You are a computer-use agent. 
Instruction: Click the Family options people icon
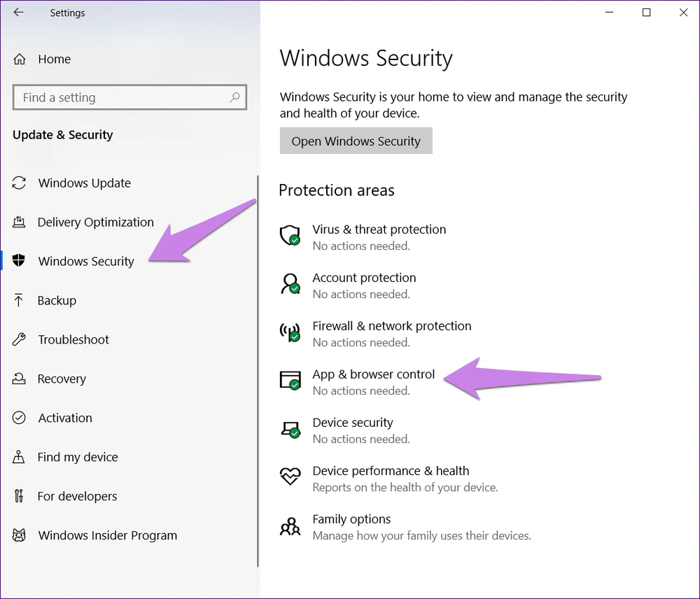point(290,525)
